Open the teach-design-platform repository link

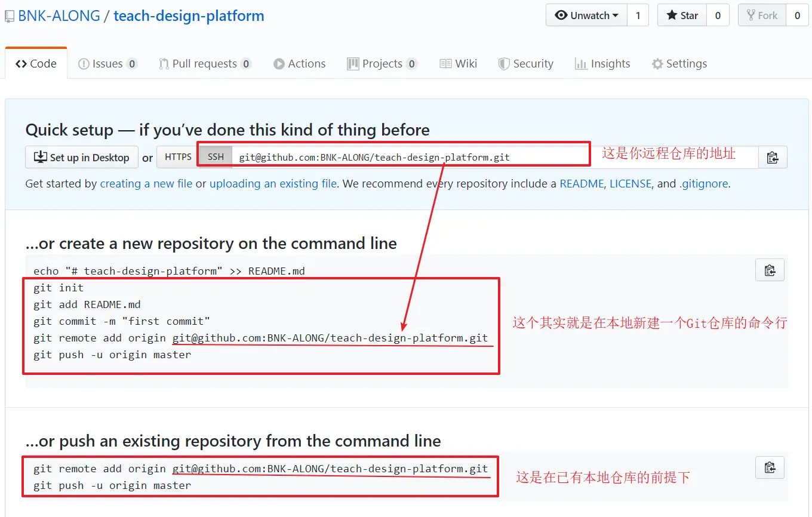(x=189, y=16)
